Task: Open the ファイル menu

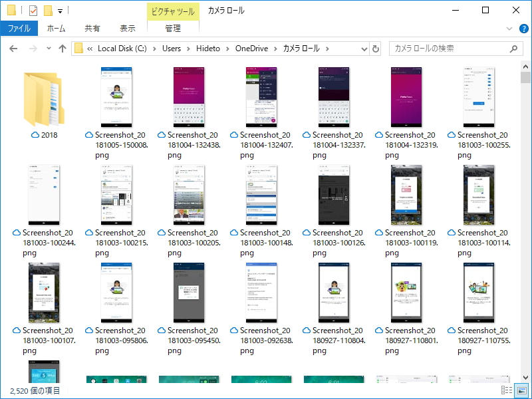Action: (20, 29)
